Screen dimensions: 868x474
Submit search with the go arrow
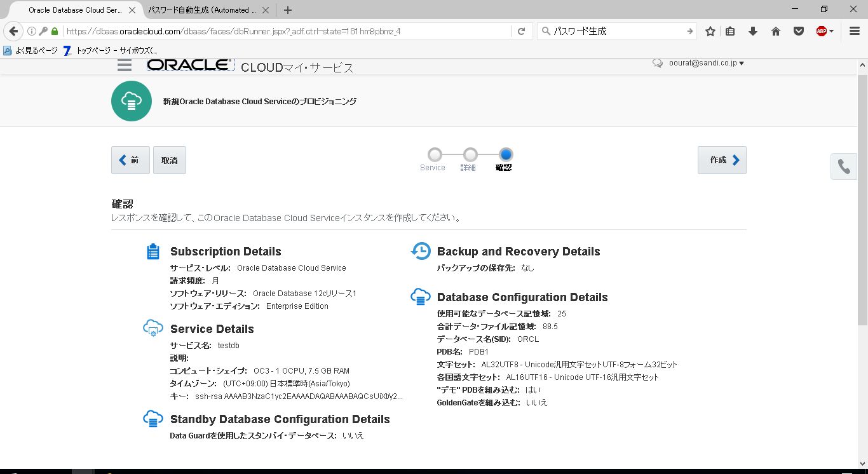(690, 31)
